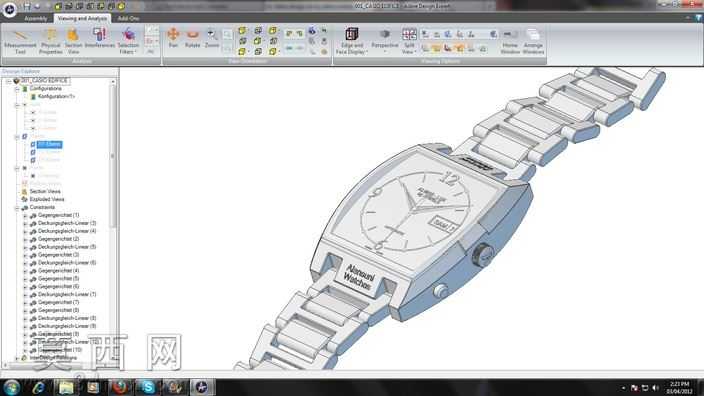The width and height of the screenshot is (704, 396).
Task: Collapse the Constraints node
Action: point(17,207)
